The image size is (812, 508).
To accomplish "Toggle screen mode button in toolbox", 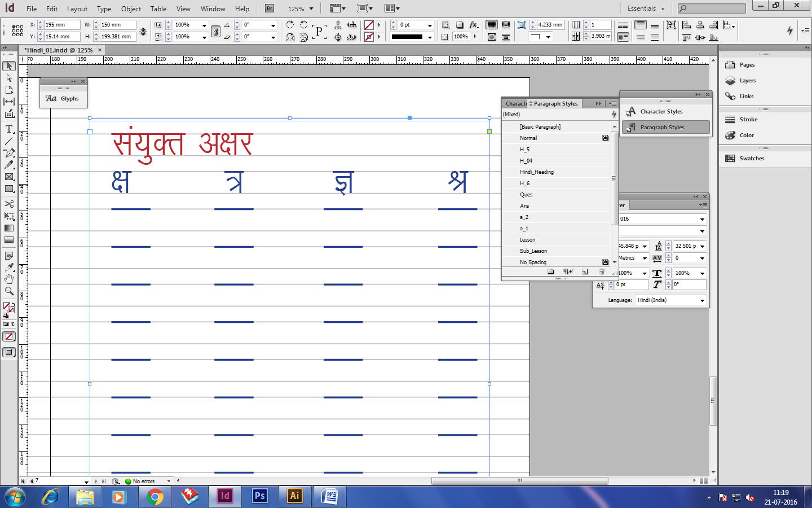I will pos(9,352).
